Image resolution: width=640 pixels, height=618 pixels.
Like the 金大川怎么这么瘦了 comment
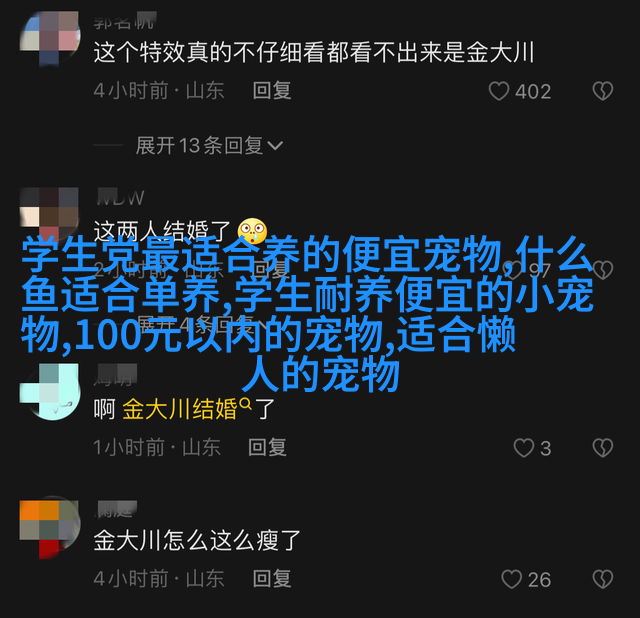[x=511, y=579]
